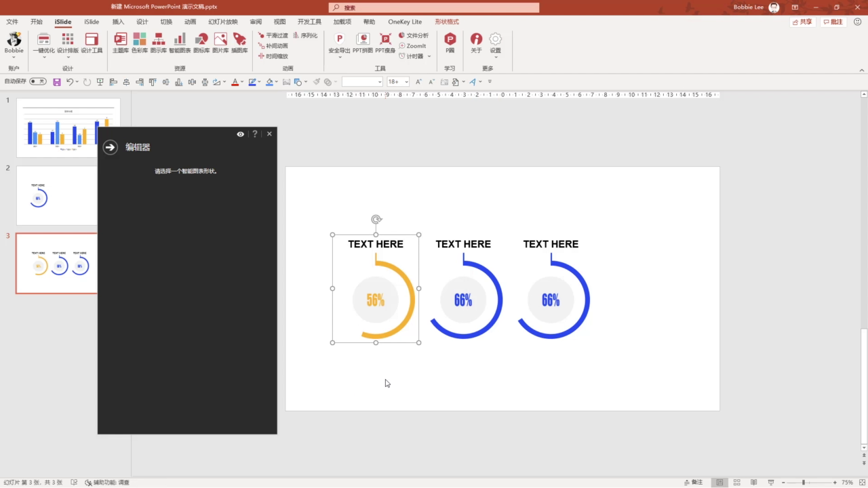Open the 图片库 picture library
Viewport: 868px width, 488px height.
[x=220, y=43]
